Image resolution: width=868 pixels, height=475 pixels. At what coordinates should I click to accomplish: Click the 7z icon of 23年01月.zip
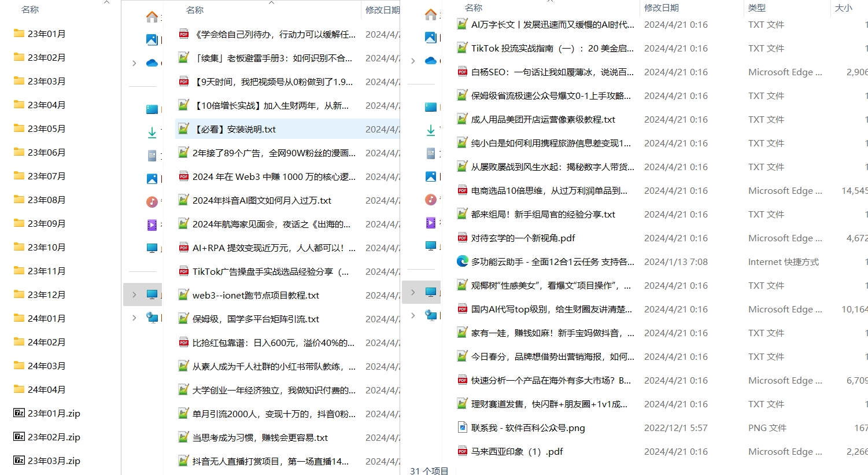pyautogui.click(x=19, y=413)
